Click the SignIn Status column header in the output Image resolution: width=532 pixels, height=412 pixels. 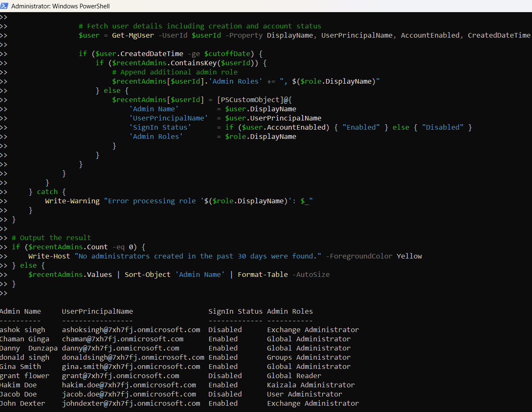point(235,312)
